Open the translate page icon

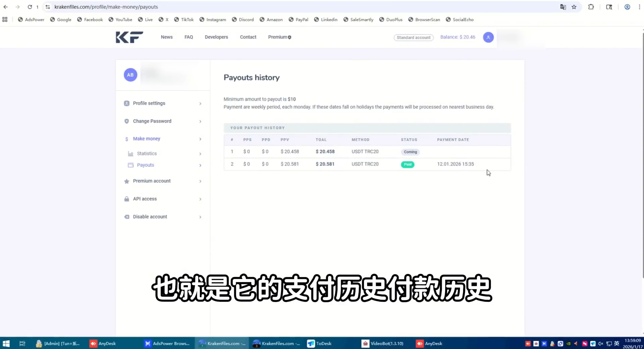(563, 7)
